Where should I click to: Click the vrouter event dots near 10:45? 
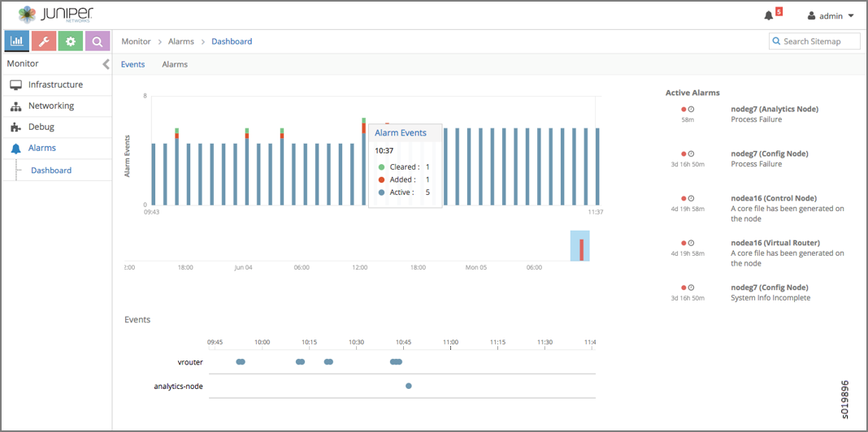[x=396, y=361]
